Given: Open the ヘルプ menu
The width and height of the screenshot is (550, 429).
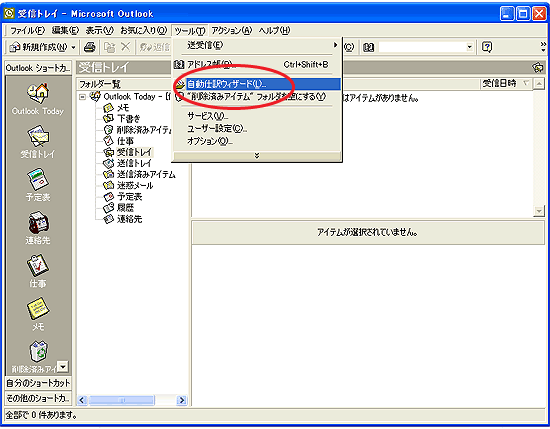Looking at the screenshot, I should (274, 31).
